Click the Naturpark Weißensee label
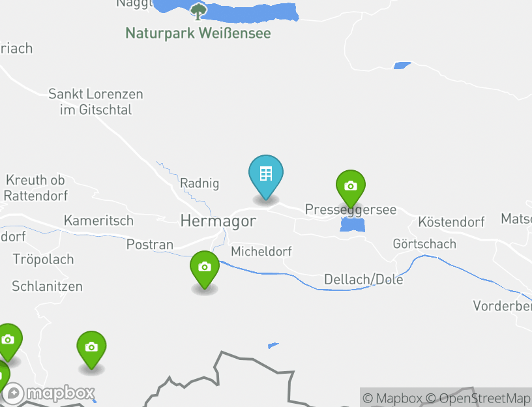Screen dimensions: 532x407 tap(198, 33)
